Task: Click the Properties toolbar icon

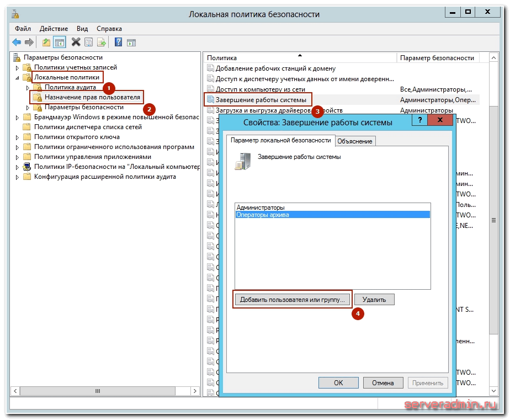Action: coord(89,42)
